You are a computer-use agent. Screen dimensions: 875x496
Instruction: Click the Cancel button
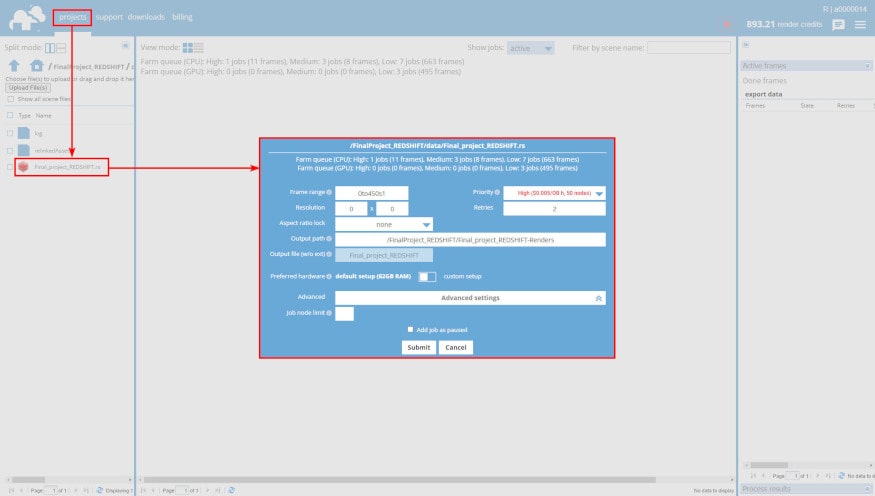[x=456, y=348]
